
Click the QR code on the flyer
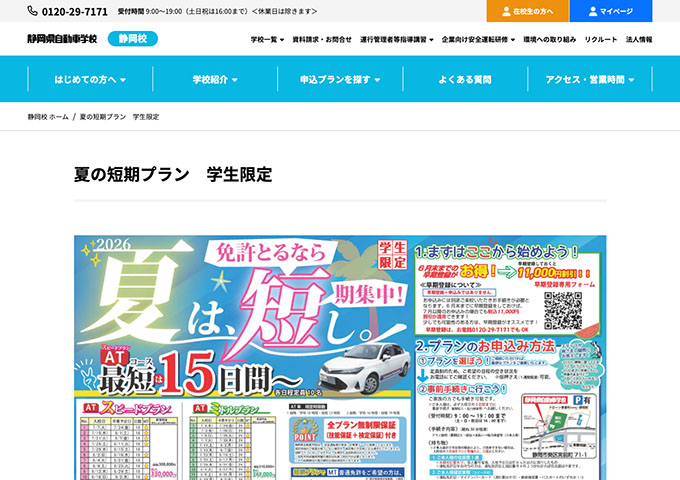click(563, 310)
